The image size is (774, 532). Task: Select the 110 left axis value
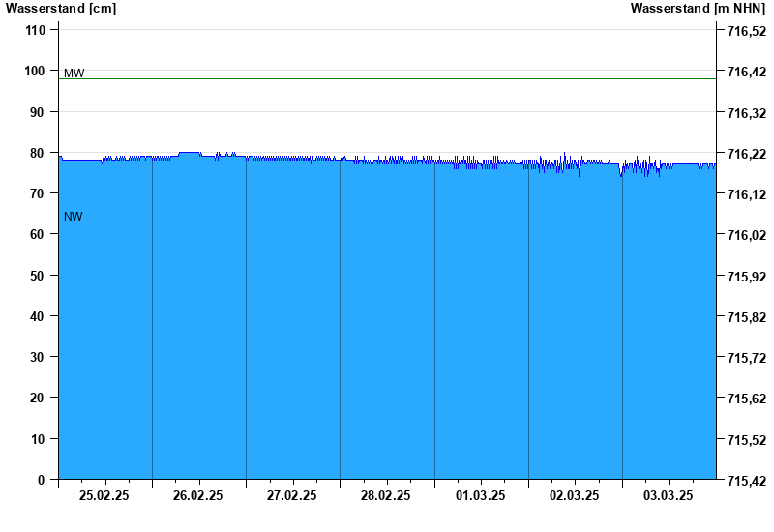[35, 30]
